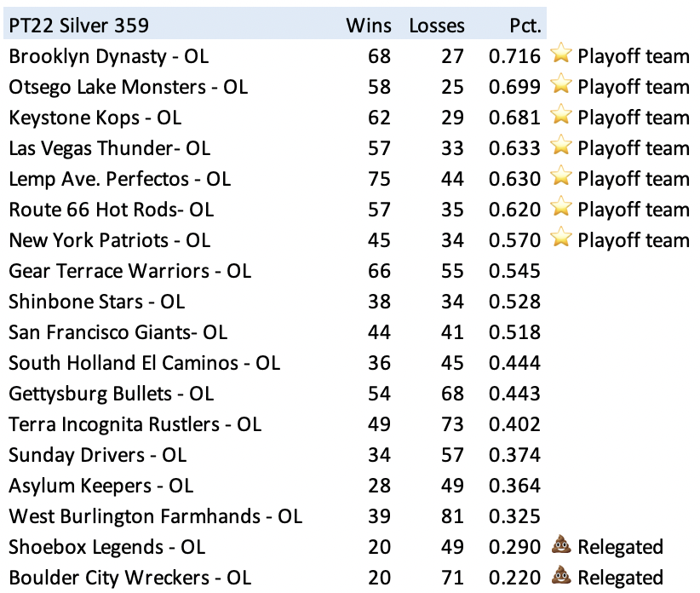
Task: Select the star next to New York Patriots
Action: point(560,239)
